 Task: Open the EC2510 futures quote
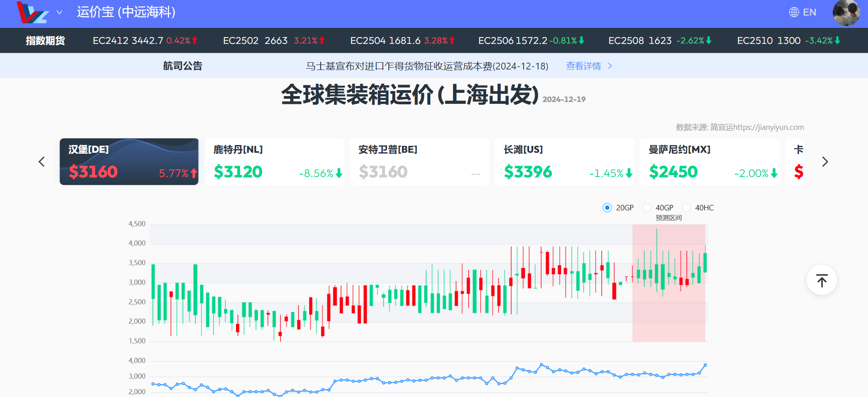789,41
